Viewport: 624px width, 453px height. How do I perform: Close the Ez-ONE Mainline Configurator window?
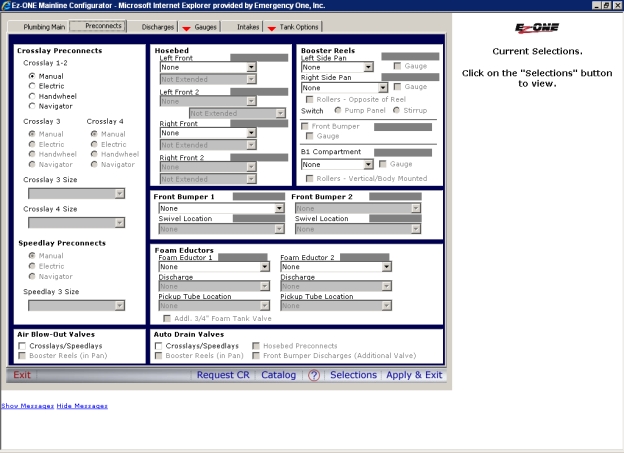(x=616, y=5)
